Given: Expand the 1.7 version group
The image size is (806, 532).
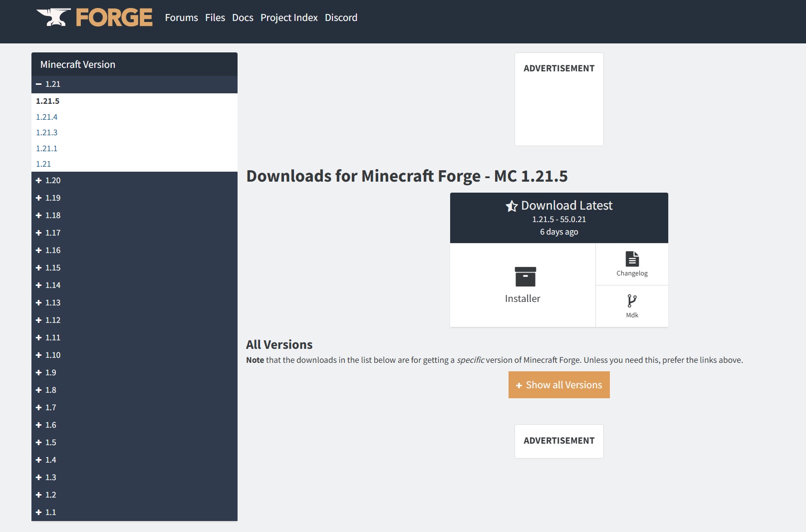Looking at the screenshot, I should tap(134, 407).
